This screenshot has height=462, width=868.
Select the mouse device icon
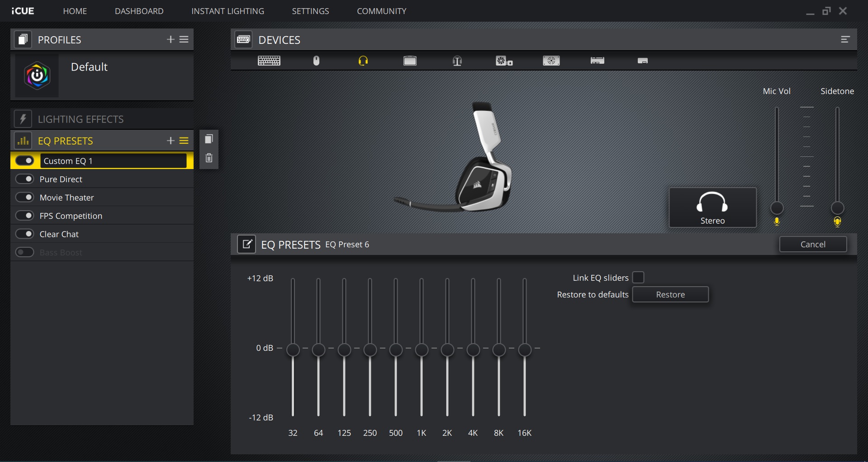click(316, 61)
